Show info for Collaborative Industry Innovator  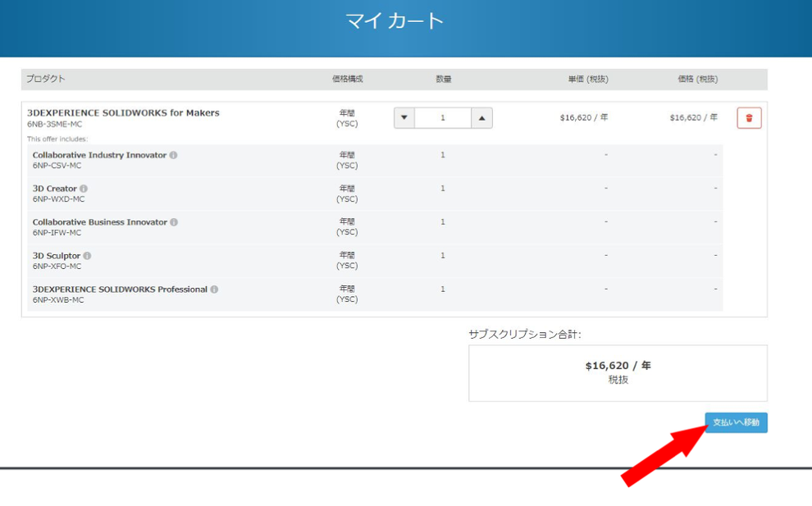(x=174, y=155)
